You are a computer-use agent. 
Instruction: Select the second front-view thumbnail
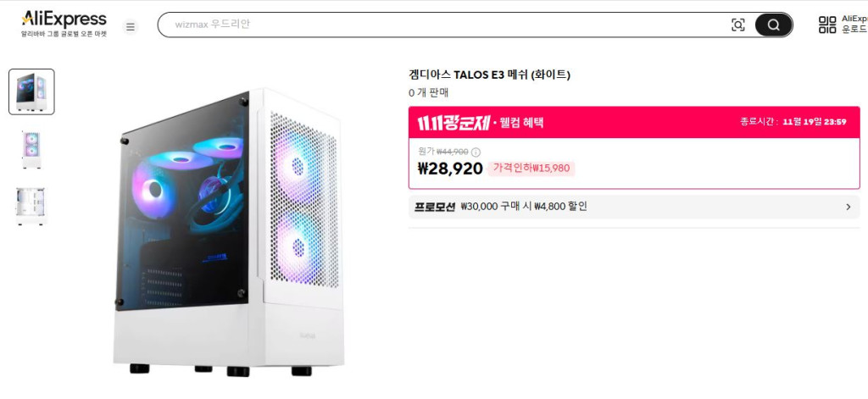tap(31, 150)
